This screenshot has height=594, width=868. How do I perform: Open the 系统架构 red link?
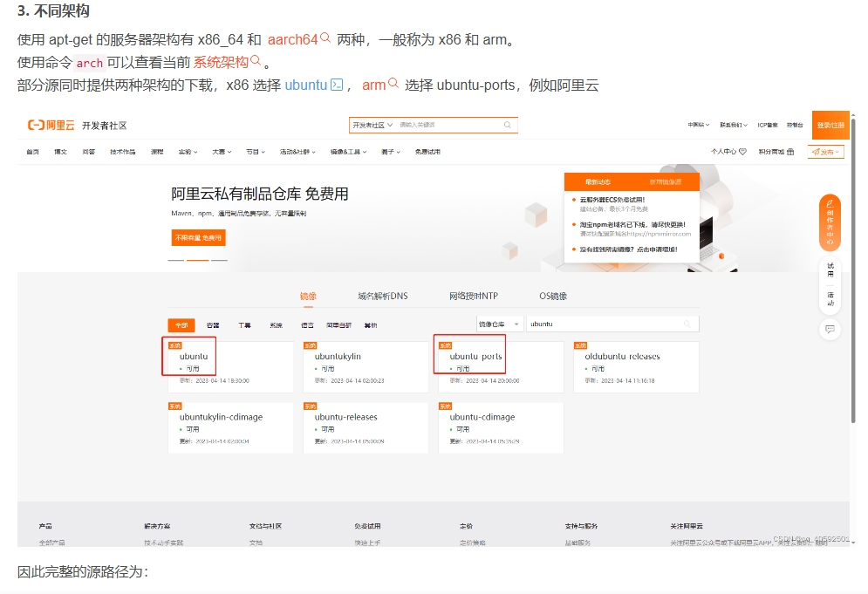click(221, 63)
